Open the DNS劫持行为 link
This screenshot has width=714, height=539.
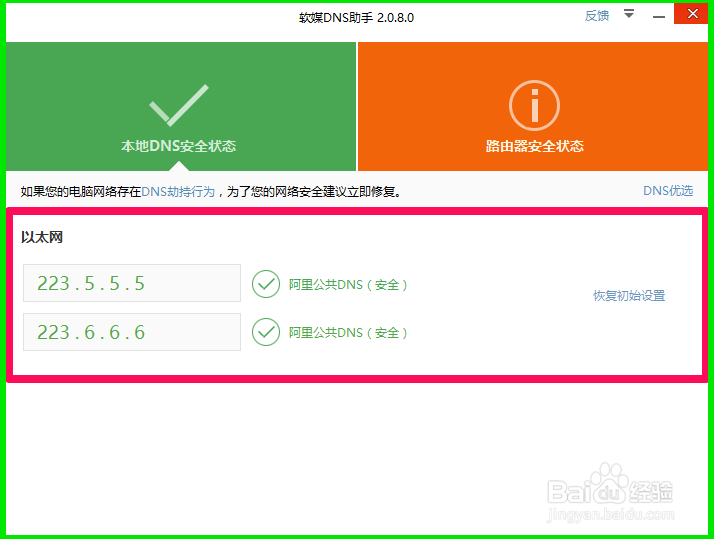tap(178, 192)
